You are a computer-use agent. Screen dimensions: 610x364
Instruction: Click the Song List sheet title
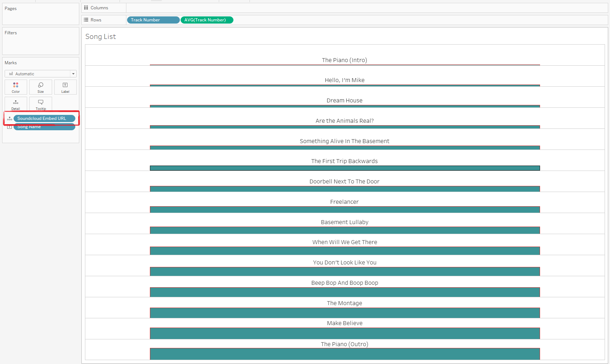click(101, 37)
